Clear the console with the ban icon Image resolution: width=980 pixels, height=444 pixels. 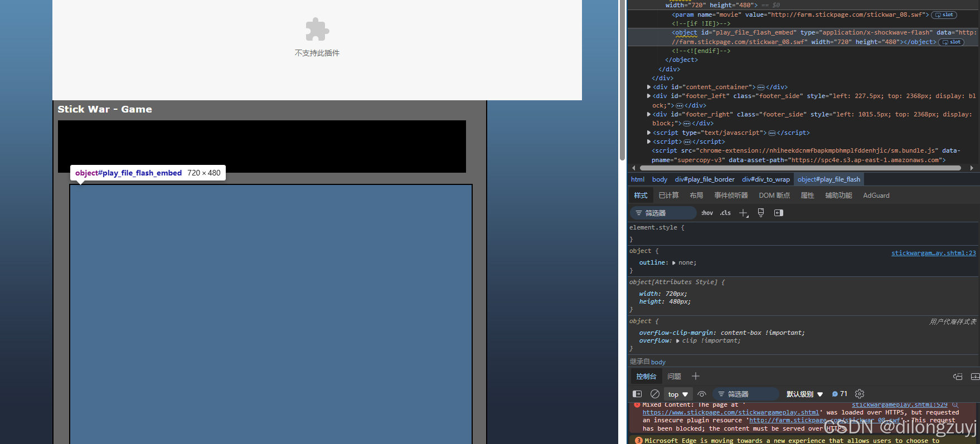pos(655,394)
